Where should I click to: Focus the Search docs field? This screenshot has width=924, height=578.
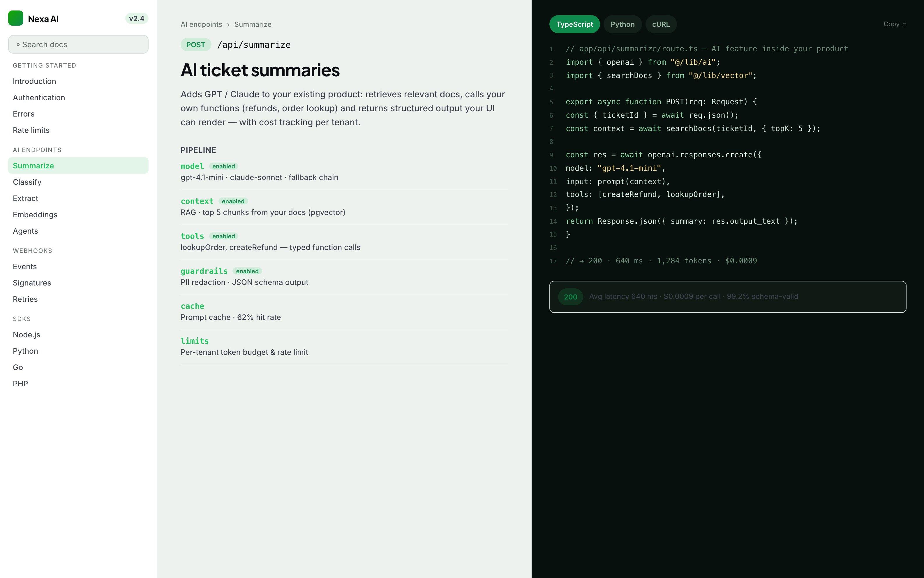(x=78, y=44)
